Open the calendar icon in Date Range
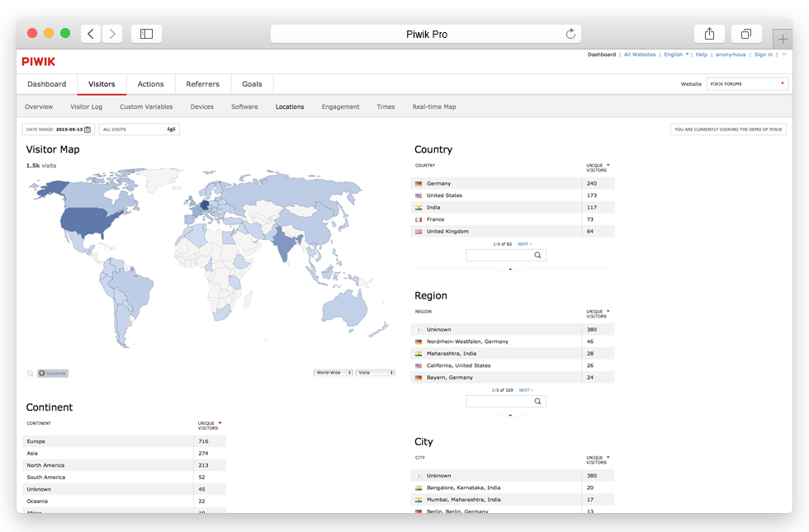The image size is (809, 532). tap(88, 129)
